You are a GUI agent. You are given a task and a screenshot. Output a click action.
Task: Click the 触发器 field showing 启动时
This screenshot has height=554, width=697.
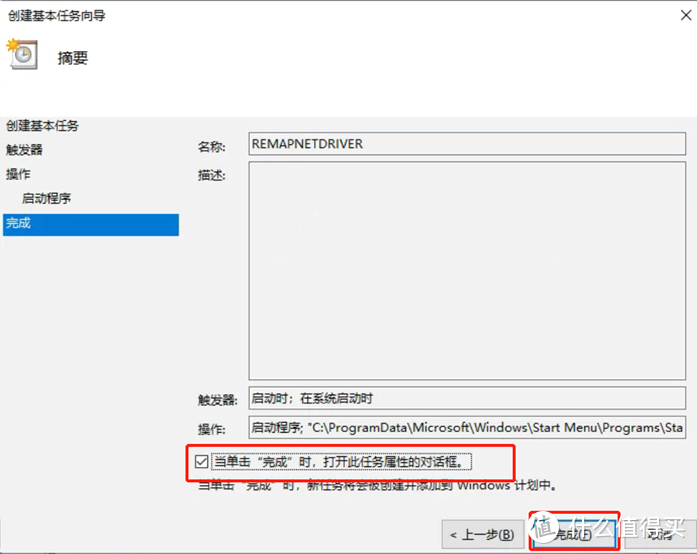[x=467, y=398]
